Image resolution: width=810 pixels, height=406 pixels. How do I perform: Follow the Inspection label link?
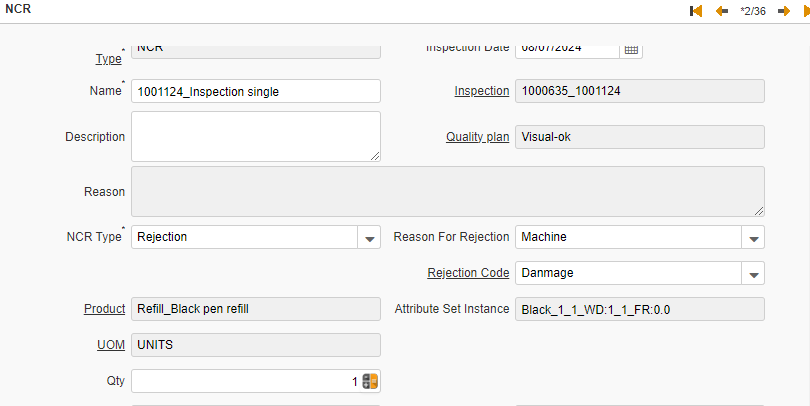(481, 91)
